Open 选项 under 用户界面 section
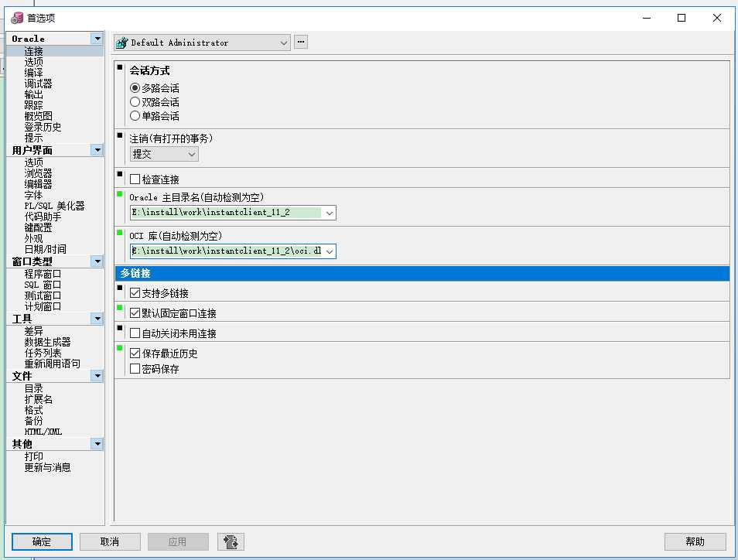This screenshot has width=738, height=560. [33, 162]
